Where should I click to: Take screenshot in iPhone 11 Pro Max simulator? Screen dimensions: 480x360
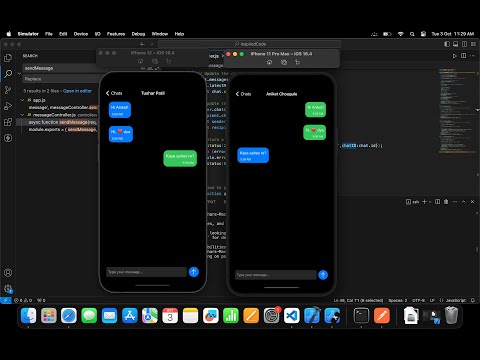click(284, 62)
